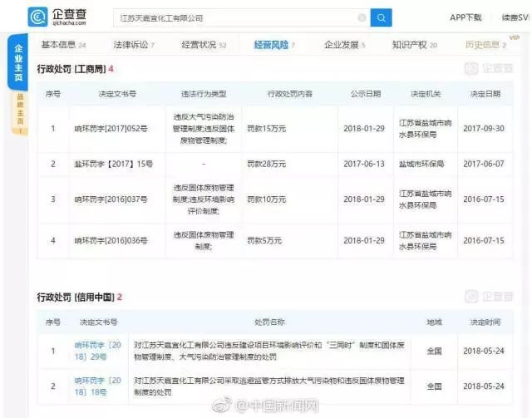Open the 基本信息 tab

tap(62, 45)
